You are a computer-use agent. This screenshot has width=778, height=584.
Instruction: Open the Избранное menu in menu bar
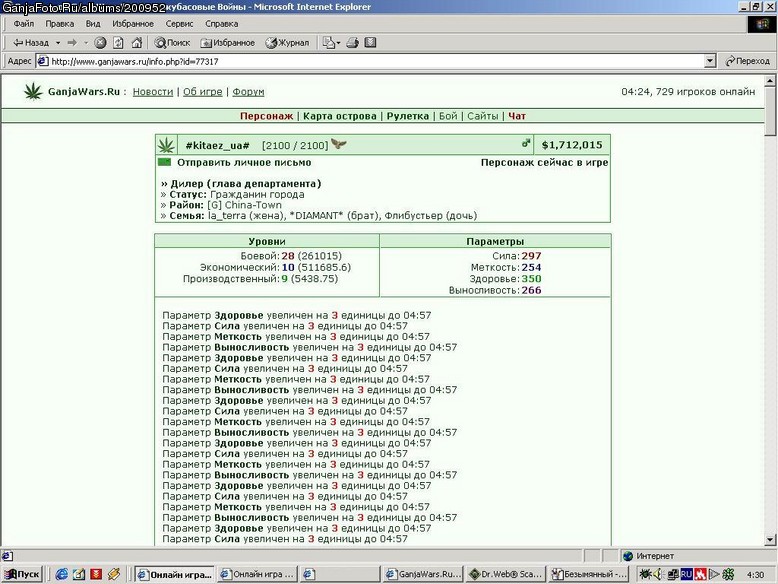tap(132, 23)
